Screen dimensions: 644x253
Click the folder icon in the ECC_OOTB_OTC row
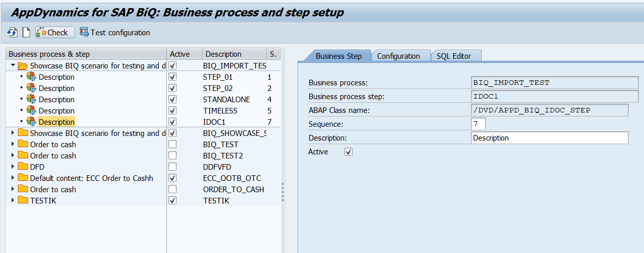pyautogui.click(x=22, y=178)
